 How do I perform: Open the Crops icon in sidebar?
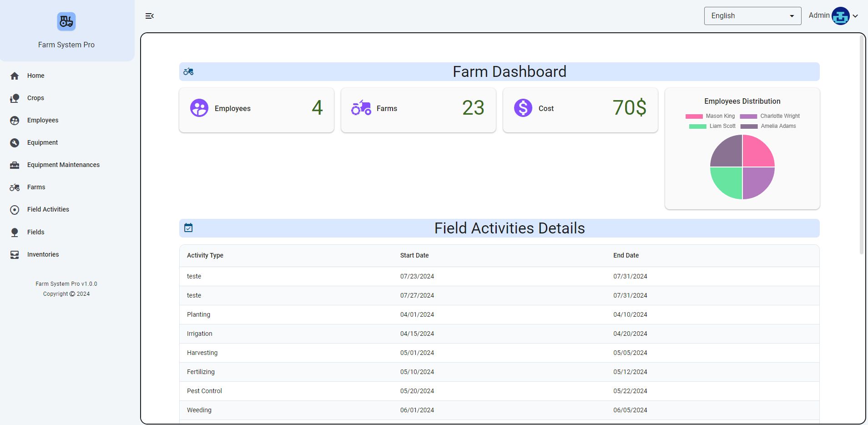(x=15, y=98)
